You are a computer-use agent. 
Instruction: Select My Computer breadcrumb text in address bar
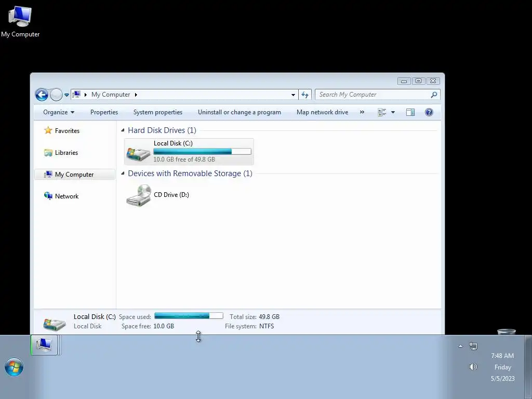[111, 95]
